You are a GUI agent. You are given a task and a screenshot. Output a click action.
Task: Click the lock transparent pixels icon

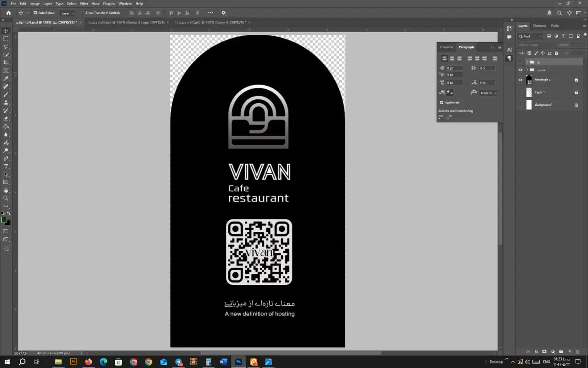[x=529, y=53]
